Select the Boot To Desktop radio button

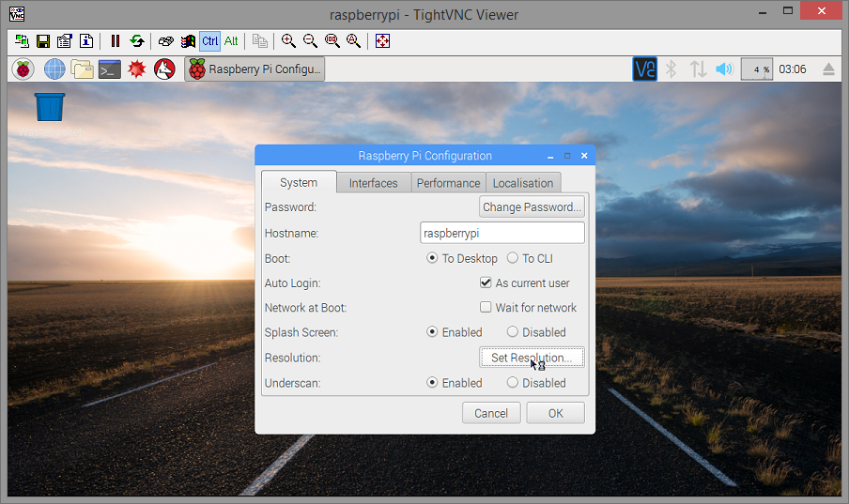pos(431,258)
